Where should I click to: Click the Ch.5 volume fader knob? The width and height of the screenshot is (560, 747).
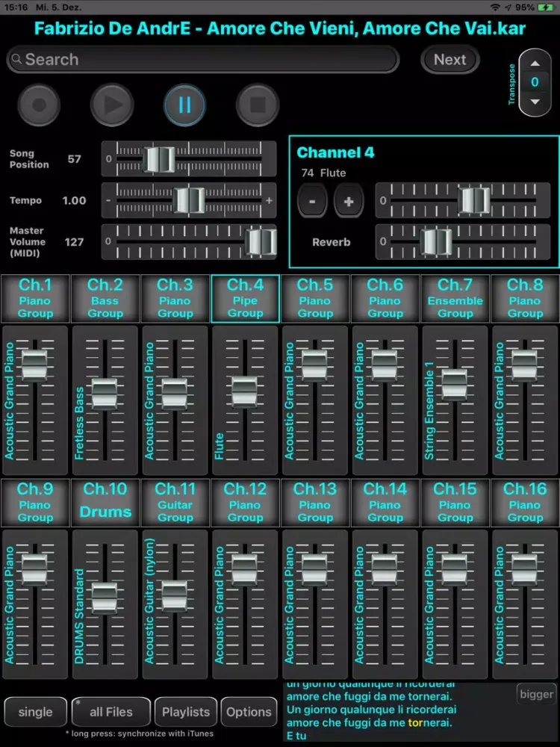[x=314, y=365]
